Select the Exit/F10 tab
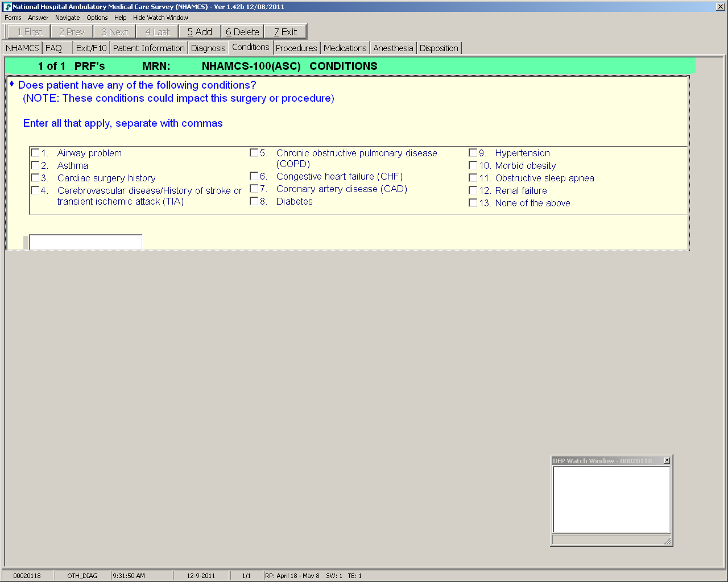The image size is (728, 582). pyautogui.click(x=92, y=48)
